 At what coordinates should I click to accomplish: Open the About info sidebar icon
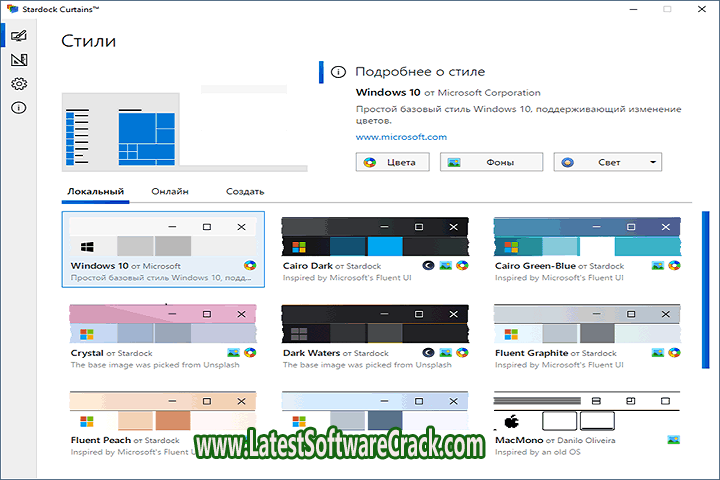click(x=18, y=108)
